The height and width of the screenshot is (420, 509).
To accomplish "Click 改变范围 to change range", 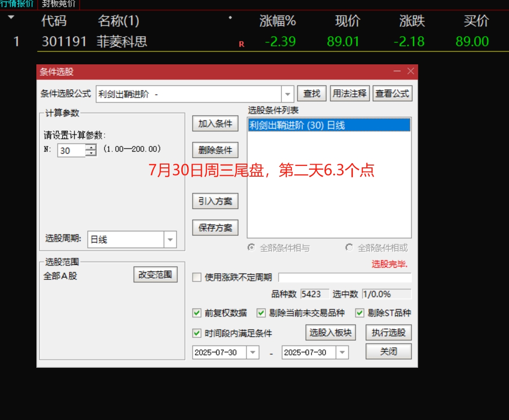I will point(156,275).
